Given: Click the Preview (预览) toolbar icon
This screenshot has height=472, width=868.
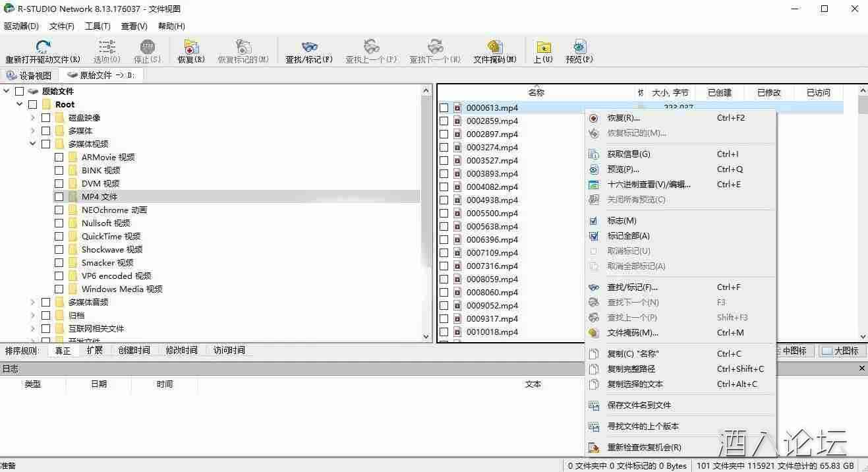Looking at the screenshot, I should click(579, 47).
